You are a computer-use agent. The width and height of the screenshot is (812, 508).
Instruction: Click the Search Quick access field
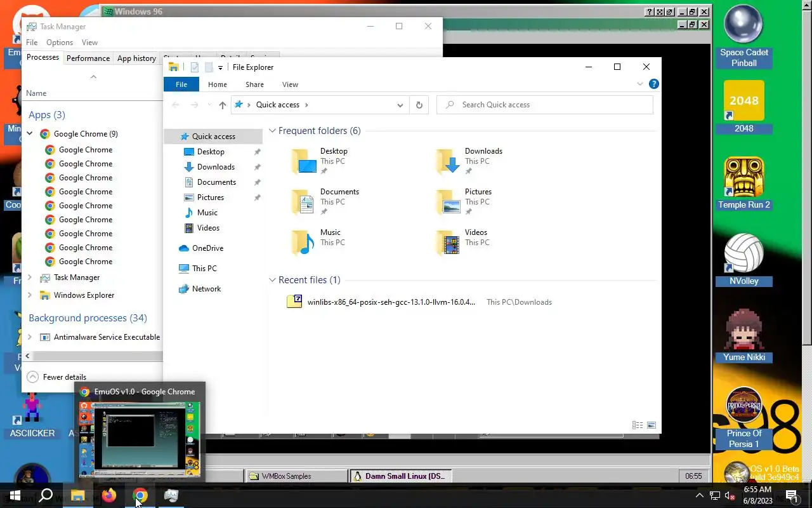click(x=545, y=105)
